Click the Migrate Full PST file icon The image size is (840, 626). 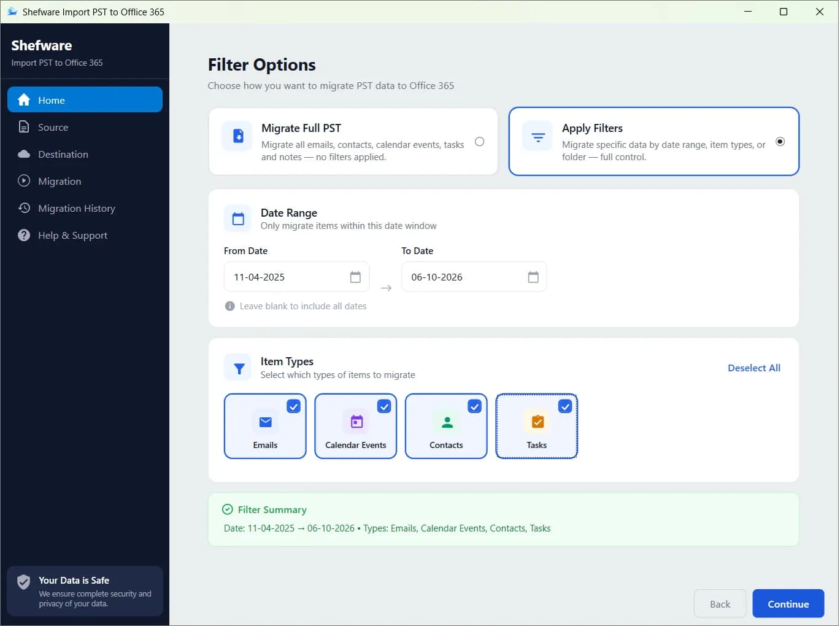[x=238, y=136]
